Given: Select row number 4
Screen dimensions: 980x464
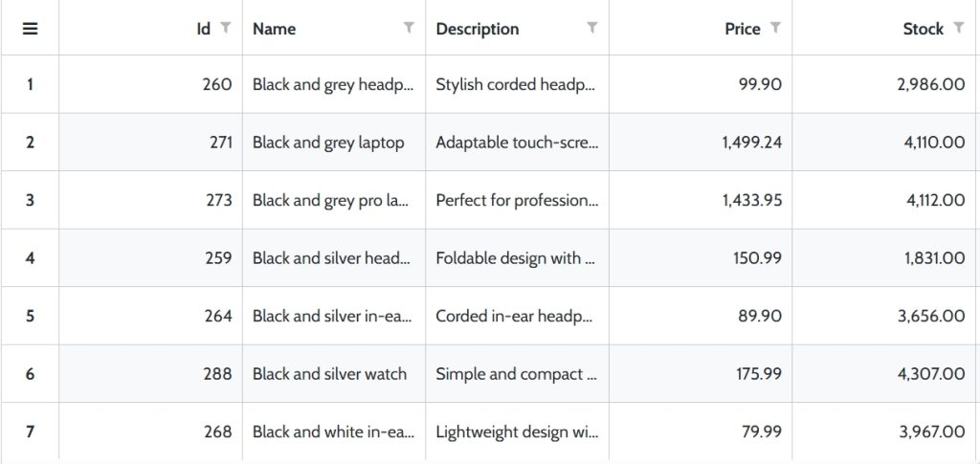Looking at the screenshot, I should [x=30, y=258].
